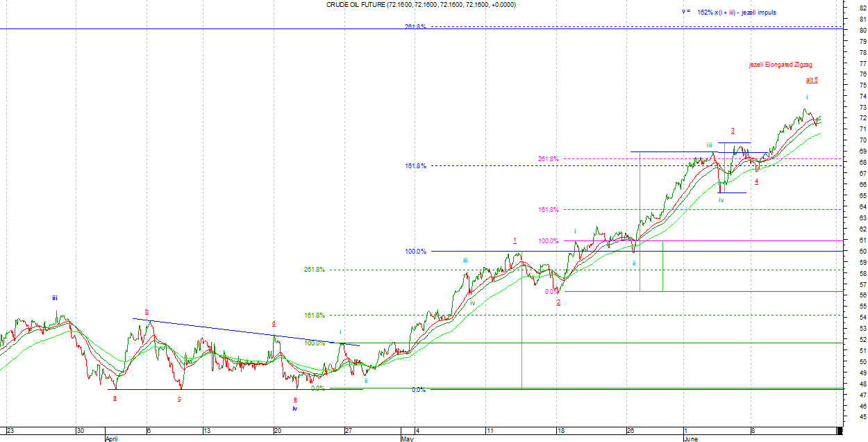
Task: Click the 'June' month marker on date axis
Action: coord(691,439)
